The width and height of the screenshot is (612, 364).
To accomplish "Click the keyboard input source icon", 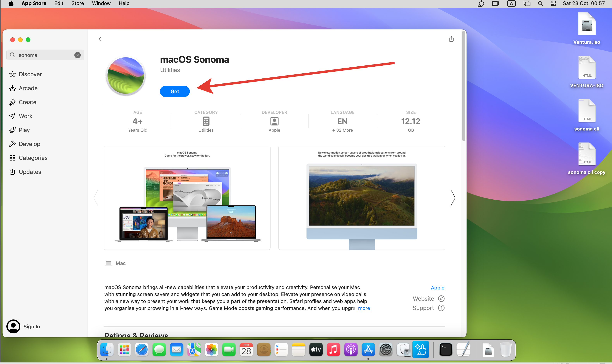I will point(511,3).
